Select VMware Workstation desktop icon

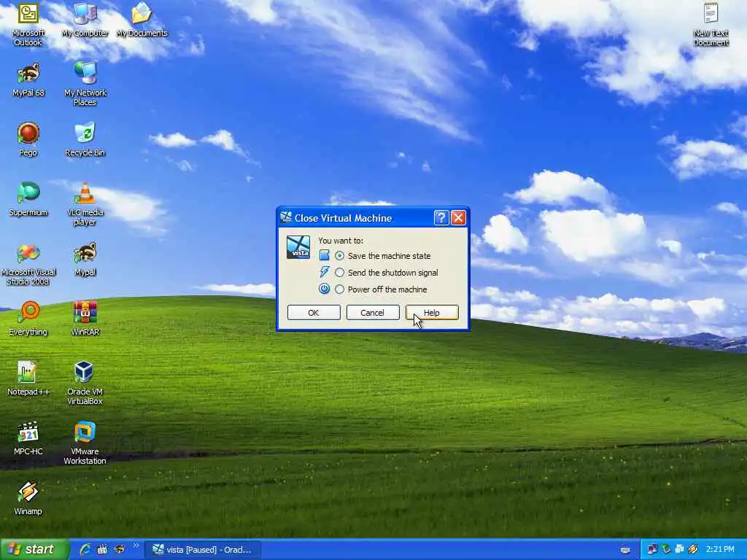point(85,443)
